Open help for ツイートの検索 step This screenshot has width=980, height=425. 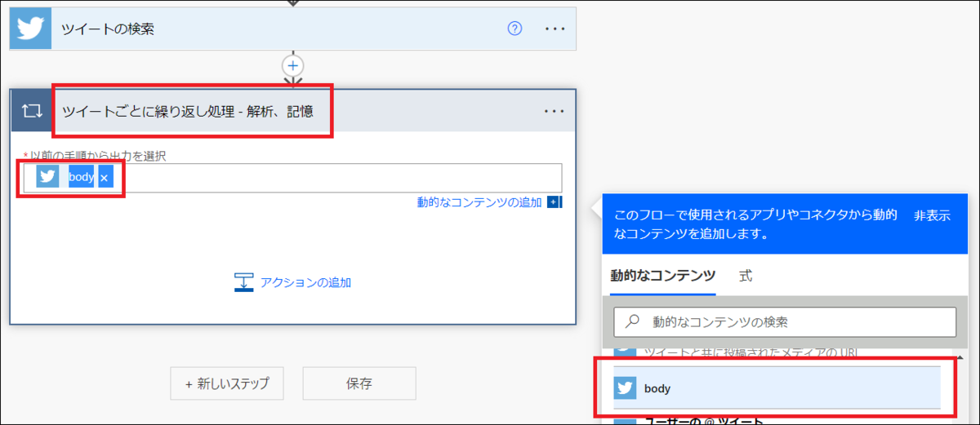[514, 29]
